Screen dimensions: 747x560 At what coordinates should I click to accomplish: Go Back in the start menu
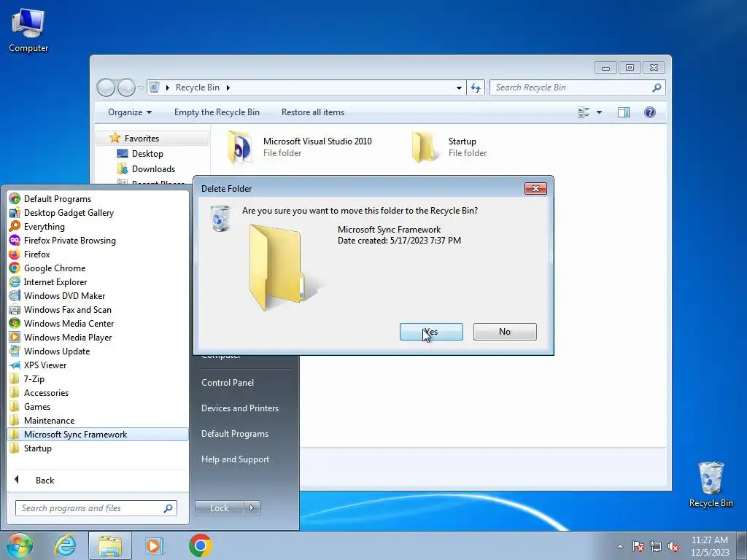(x=98, y=480)
